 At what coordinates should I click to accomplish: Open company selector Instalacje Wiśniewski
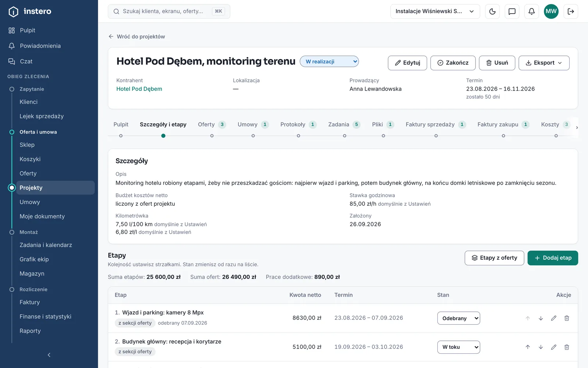435,11
